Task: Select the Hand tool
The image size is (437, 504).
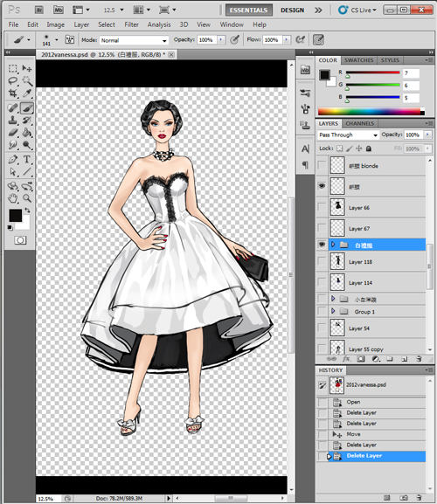Action: point(13,198)
